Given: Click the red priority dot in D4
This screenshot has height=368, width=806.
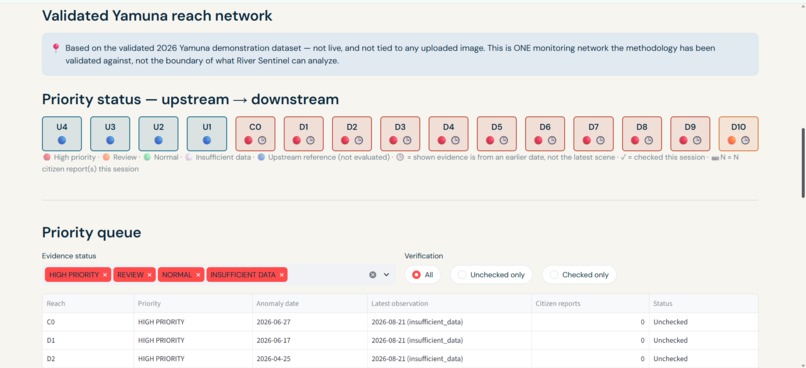Looking at the screenshot, I should (x=442, y=140).
